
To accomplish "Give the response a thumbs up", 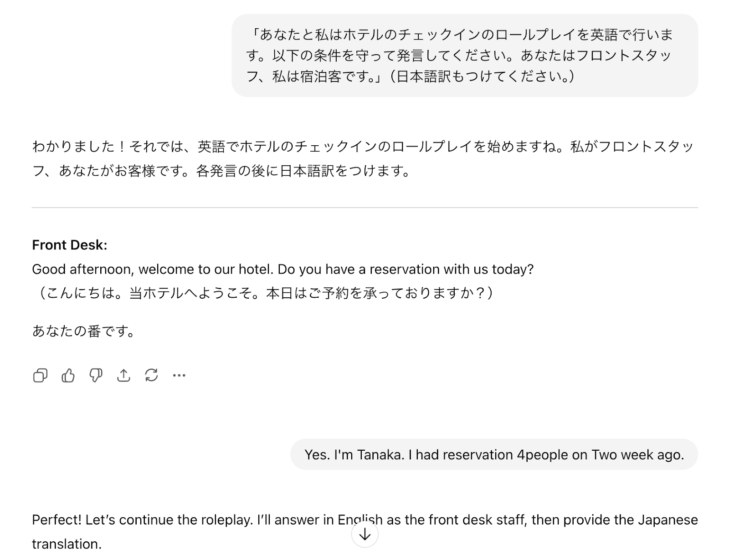I will 68,376.
